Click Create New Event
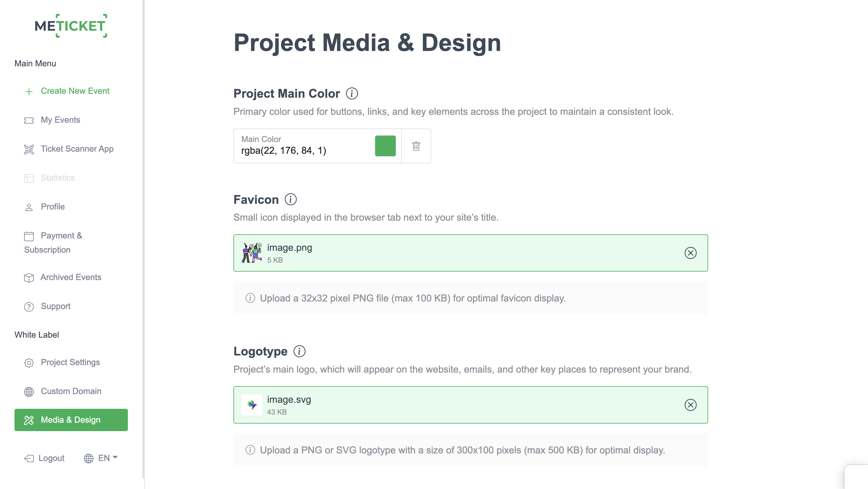Viewport: 868px width, 489px height. (x=75, y=91)
